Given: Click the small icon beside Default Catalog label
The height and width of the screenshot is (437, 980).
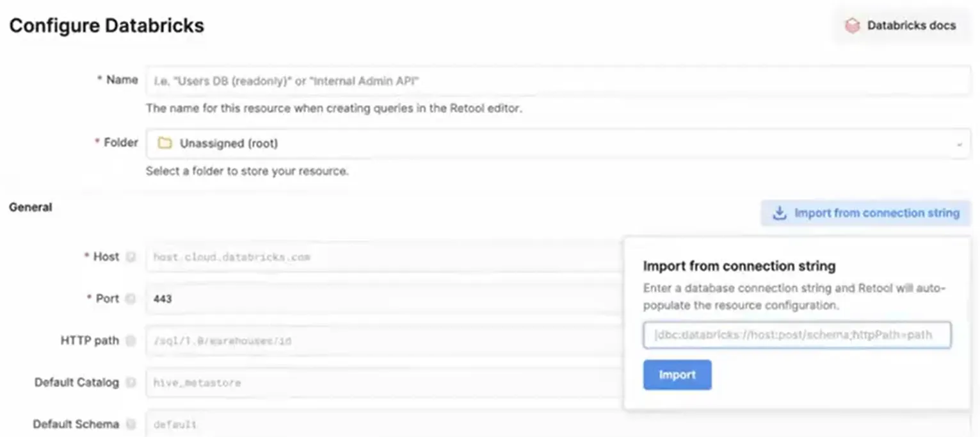Looking at the screenshot, I should coord(131,383).
